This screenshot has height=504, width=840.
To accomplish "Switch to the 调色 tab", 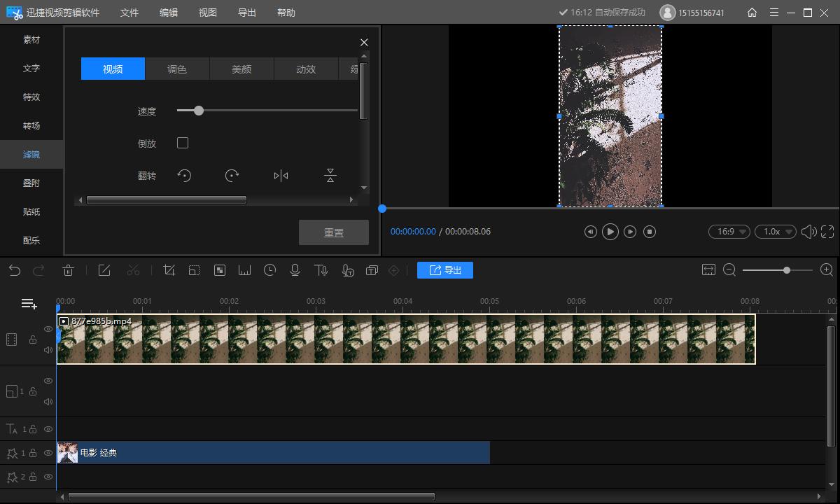I will coord(177,69).
